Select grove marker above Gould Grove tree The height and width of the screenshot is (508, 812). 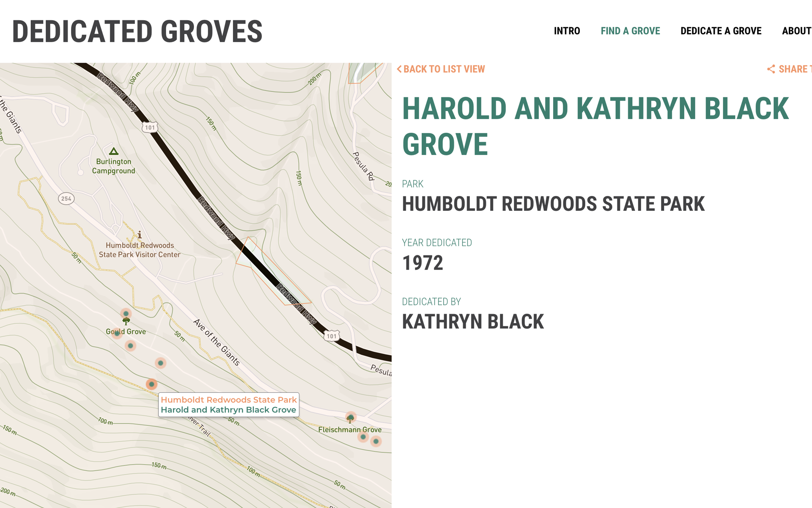point(126,314)
